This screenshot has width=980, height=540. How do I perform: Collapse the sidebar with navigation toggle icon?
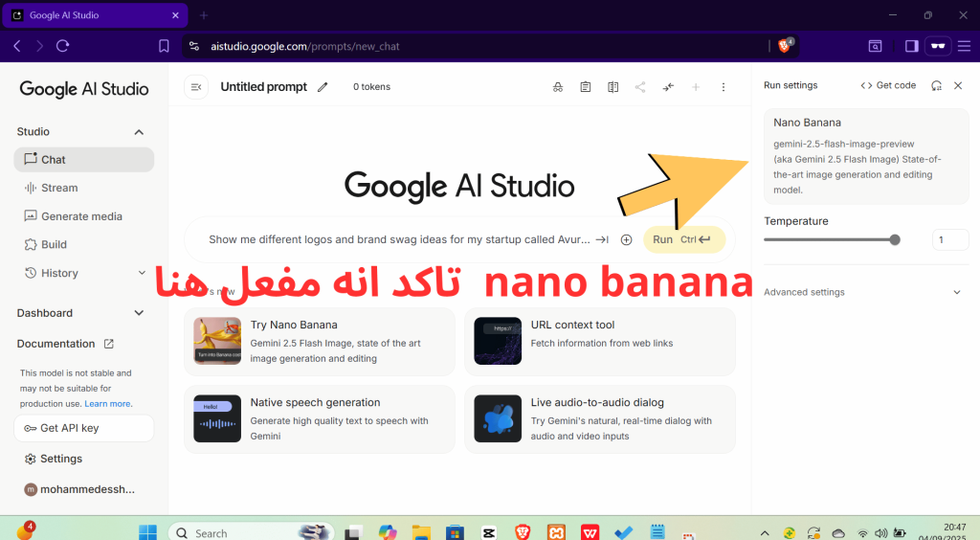[196, 87]
